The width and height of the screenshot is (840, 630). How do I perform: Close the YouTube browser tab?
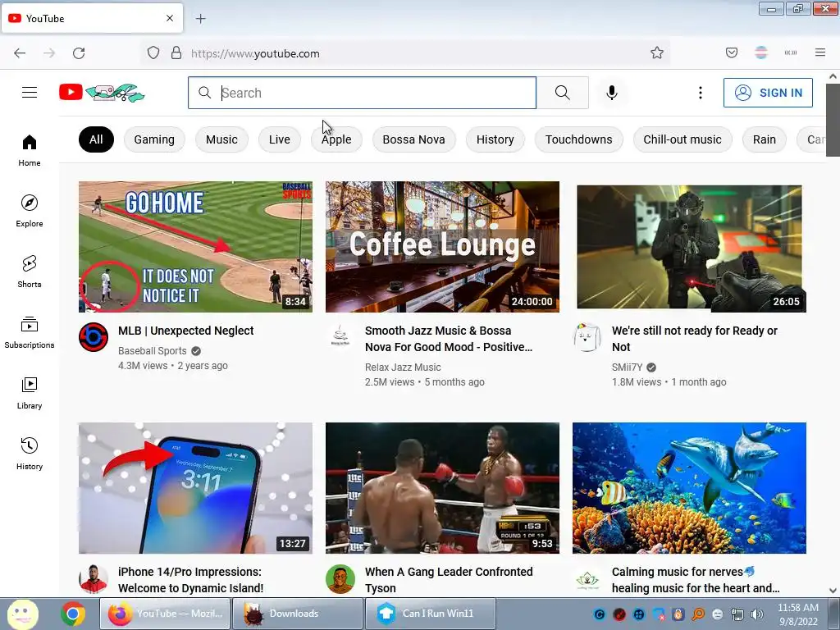pyautogui.click(x=170, y=18)
